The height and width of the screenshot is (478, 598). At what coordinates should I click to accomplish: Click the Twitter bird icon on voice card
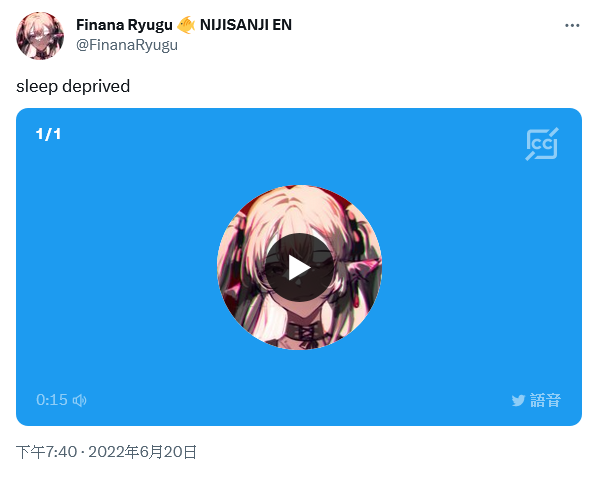coord(518,400)
